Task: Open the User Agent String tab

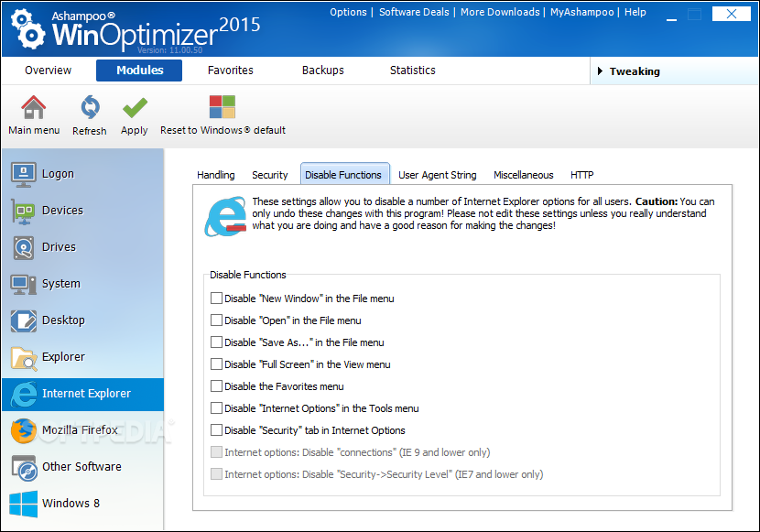Action: point(437,175)
